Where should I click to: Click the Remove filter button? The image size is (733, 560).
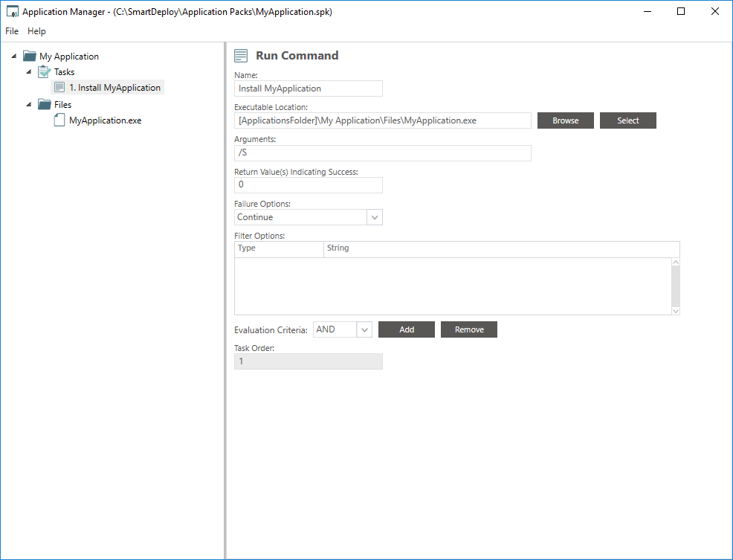pos(469,329)
